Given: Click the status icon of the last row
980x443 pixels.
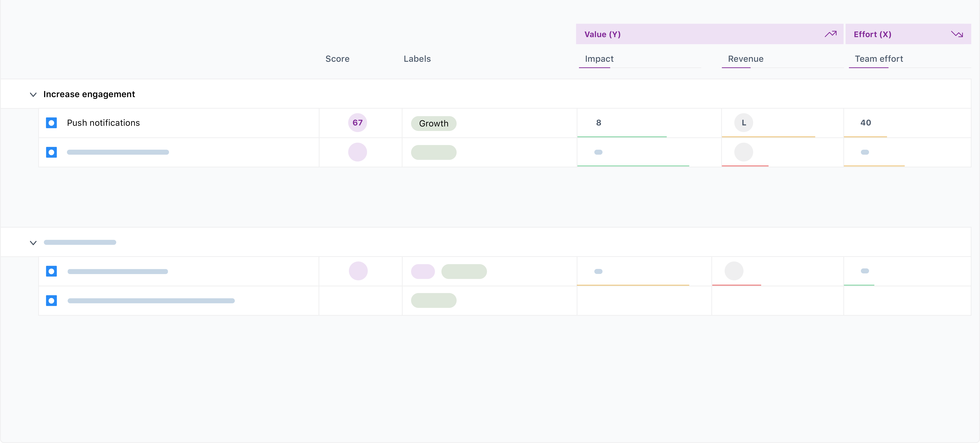Looking at the screenshot, I should pyautogui.click(x=51, y=301).
